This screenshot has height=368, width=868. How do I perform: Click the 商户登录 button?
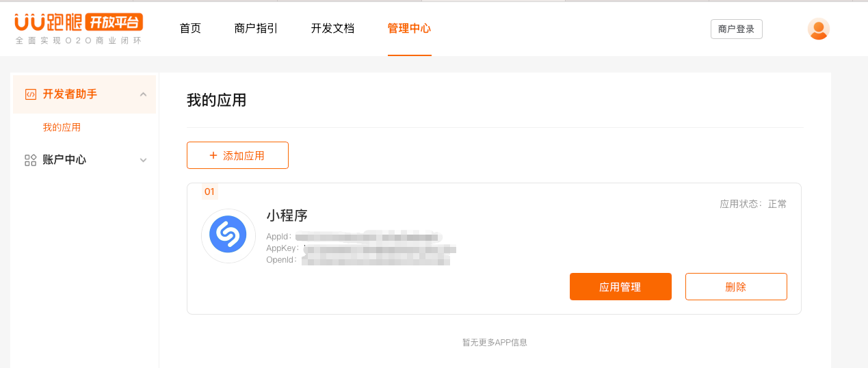736,29
